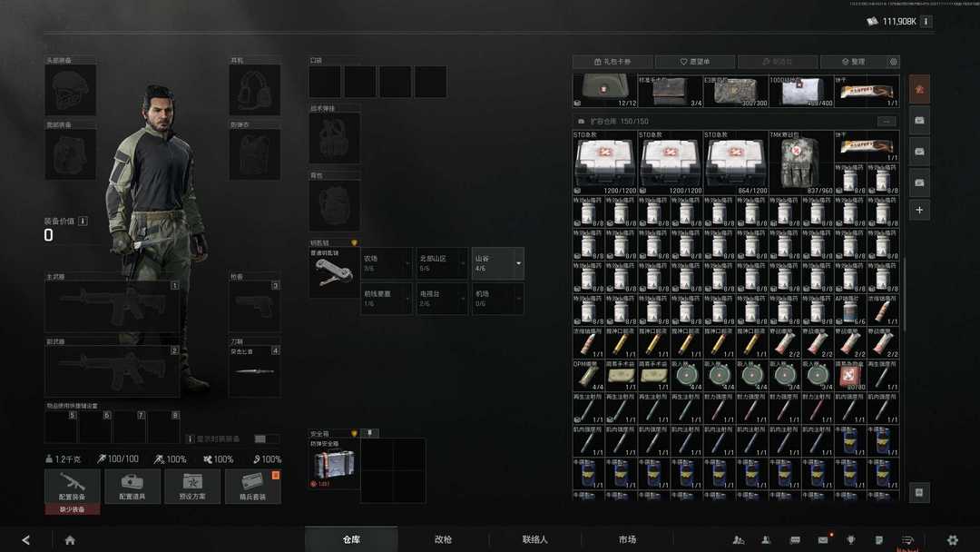Open storage sort settings gear

click(x=894, y=62)
